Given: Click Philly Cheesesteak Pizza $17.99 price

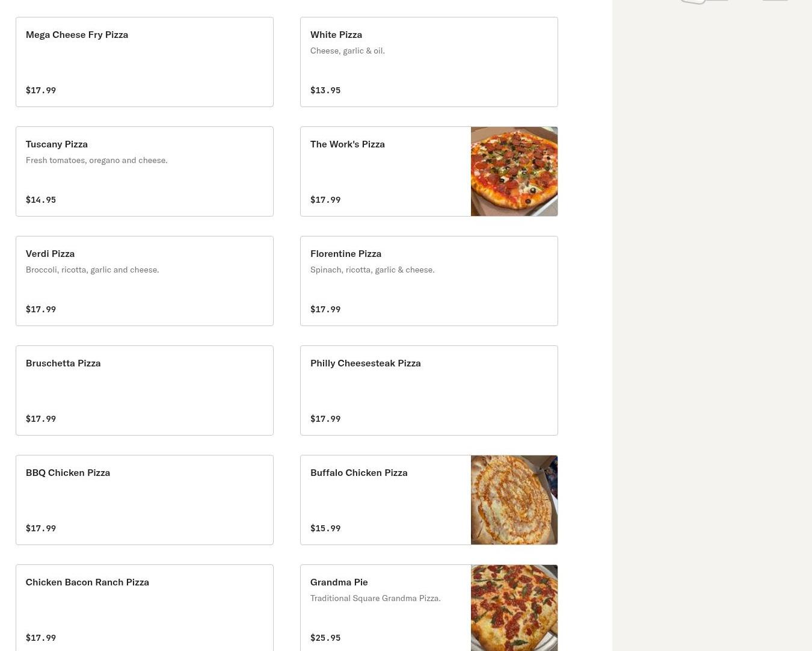Looking at the screenshot, I should pos(325,419).
